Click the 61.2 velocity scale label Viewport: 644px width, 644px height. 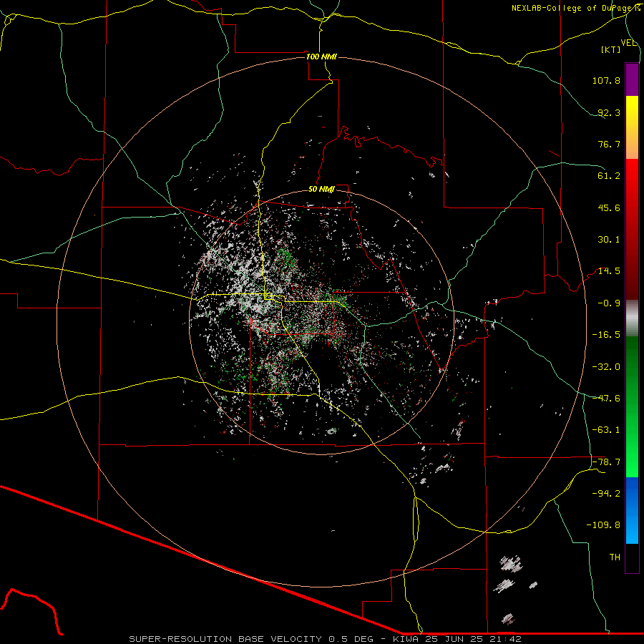(609, 176)
